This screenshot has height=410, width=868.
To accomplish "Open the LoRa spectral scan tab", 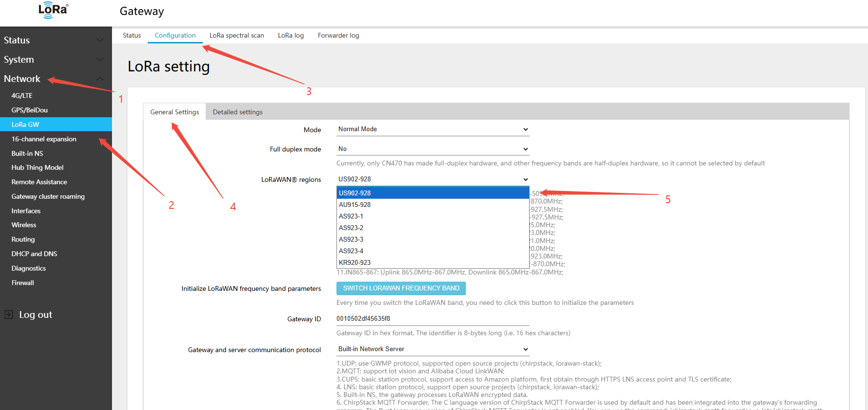I will pos(237,35).
